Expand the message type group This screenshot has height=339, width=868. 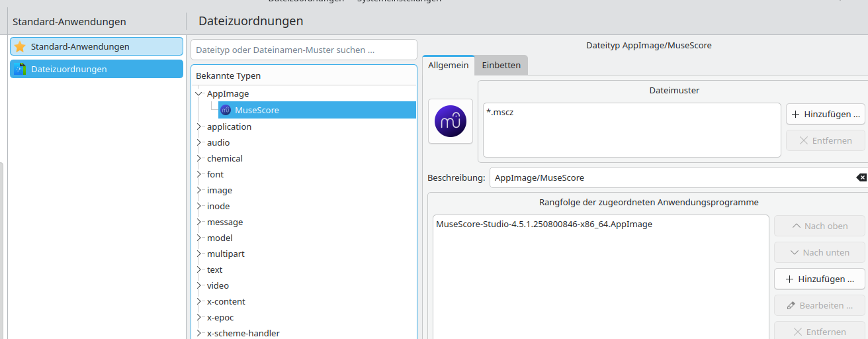pos(198,222)
